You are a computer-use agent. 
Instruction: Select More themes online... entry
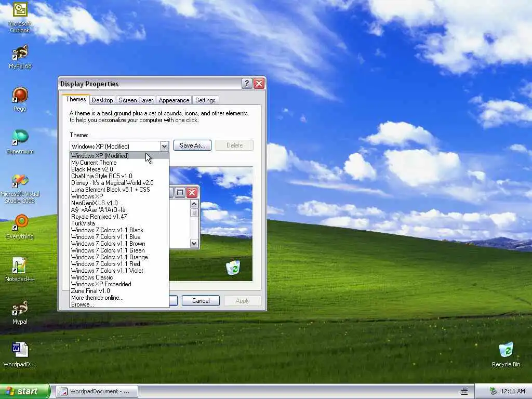point(119,298)
